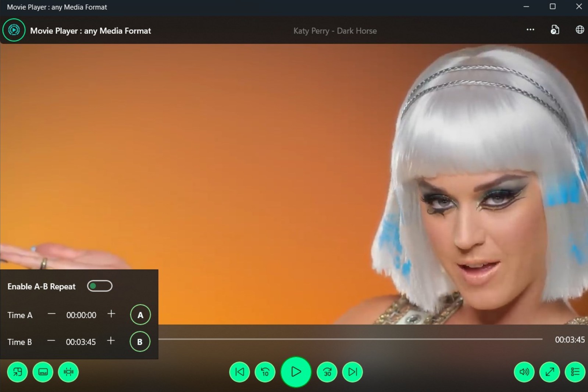Screen dimensions: 588x392
Task: Set point A with the A button
Action: tap(140, 315)
